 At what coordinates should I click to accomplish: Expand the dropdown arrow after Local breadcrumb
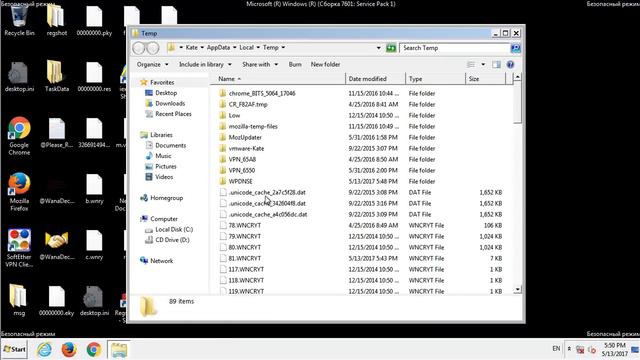(x=258, y=48)
